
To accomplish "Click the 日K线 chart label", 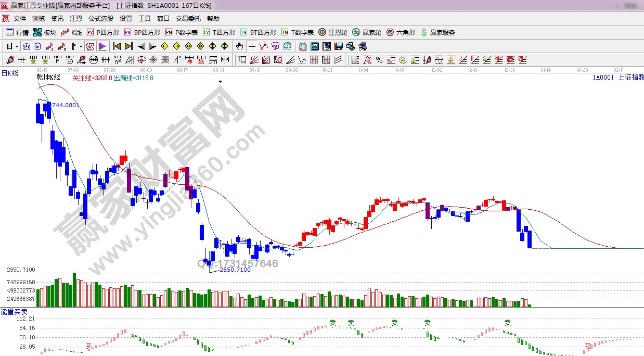I will point(10,73).
